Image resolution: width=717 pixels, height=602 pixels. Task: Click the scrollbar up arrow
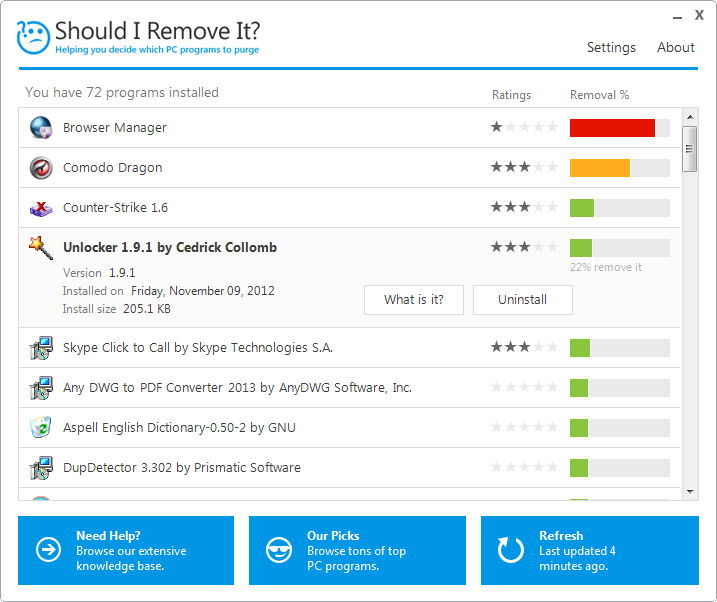[x=690, y=117]
